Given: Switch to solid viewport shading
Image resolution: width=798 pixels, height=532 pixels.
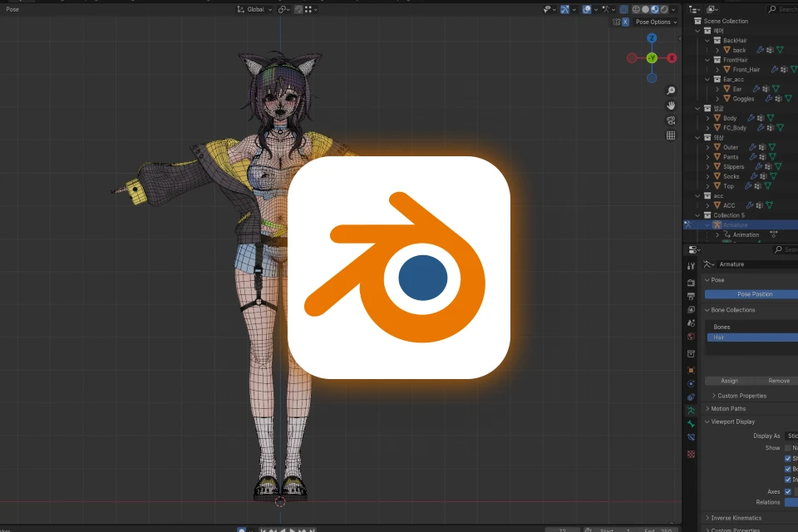Looking at the screenshot, I should pos(645,9).
